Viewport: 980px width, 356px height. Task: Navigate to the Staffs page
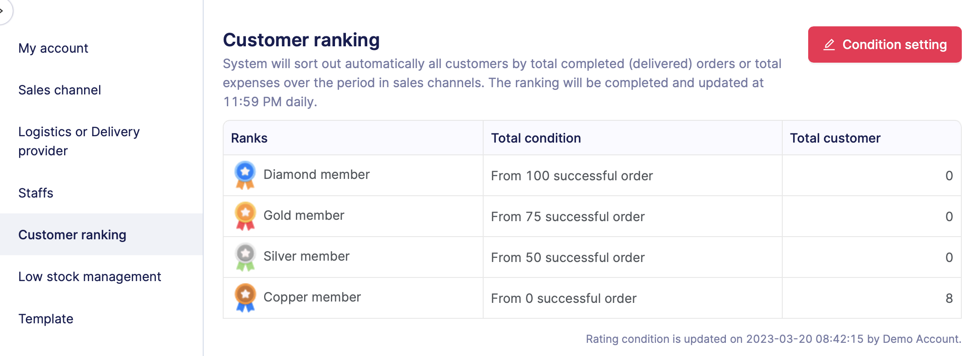[36, 193]
